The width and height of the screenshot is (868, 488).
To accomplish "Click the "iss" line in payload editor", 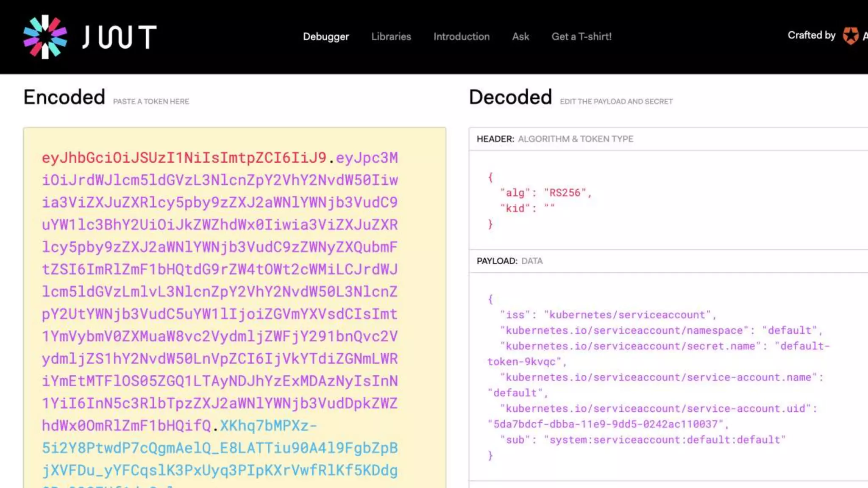I will click(606, 315).
